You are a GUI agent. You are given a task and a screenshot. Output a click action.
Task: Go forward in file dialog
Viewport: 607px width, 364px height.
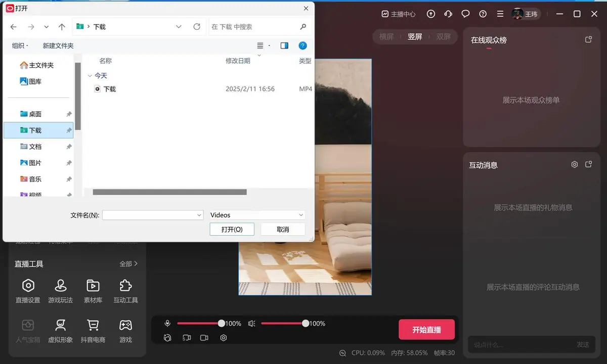[31, 27]
